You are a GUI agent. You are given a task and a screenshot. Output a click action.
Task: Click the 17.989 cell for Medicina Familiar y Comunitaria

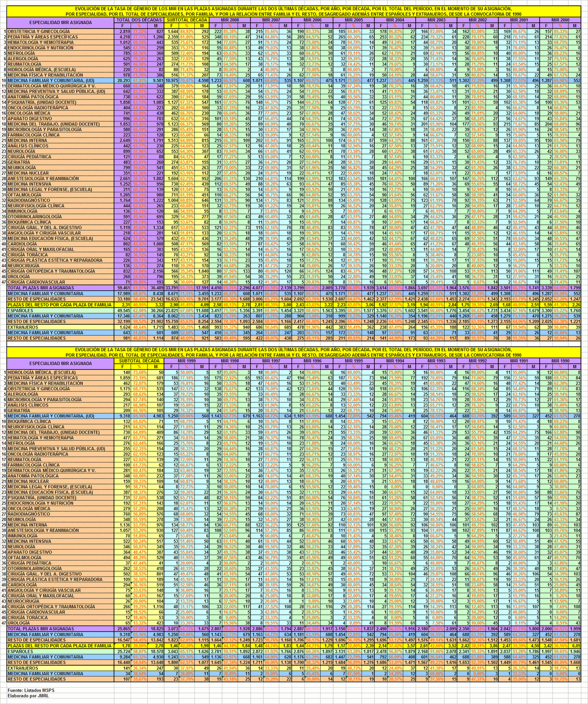pyautogui.click(x=123, y=293)
